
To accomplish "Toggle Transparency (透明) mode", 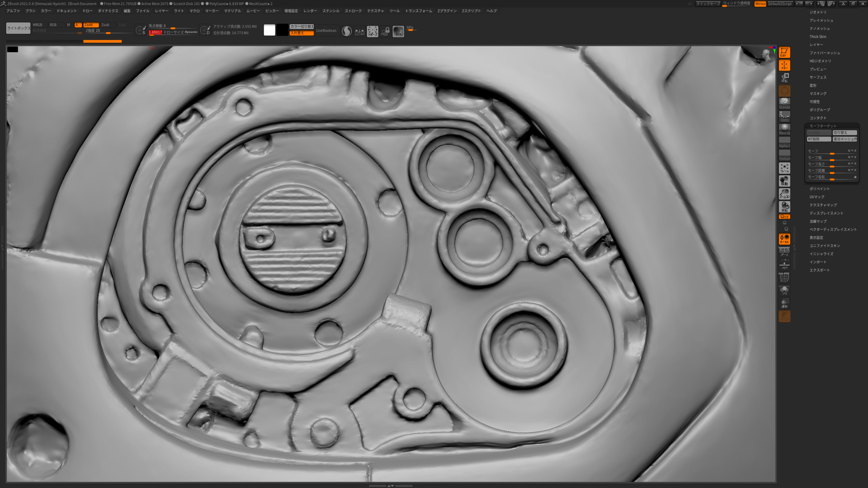I will (784, 303).
